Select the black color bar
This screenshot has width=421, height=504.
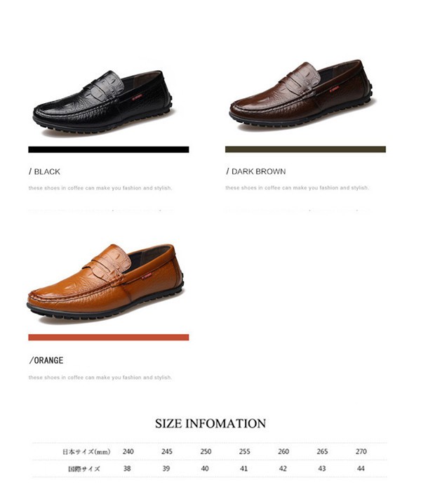click(x=109, y=150)
